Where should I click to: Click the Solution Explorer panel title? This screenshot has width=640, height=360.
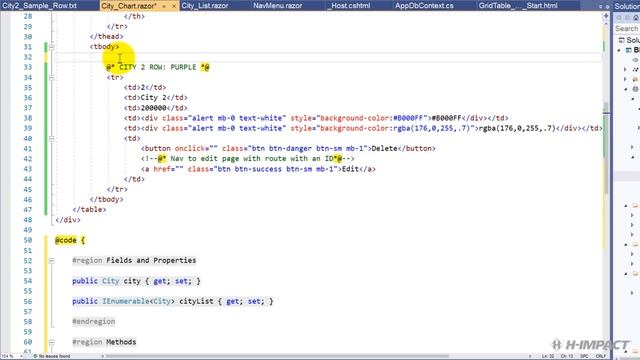(627, 6)
